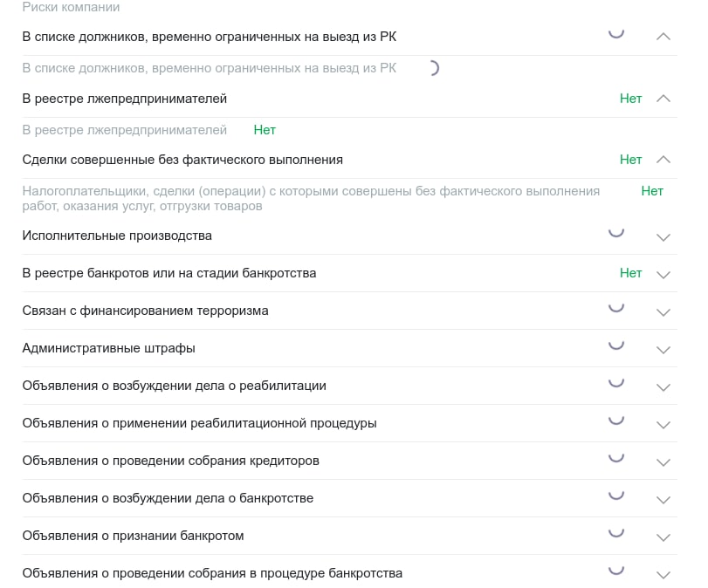Click 'Объявления о проведении собрания кредиторов' title
Image resolution: width=708 pixels, height=588 pixels.
(171, 461)
